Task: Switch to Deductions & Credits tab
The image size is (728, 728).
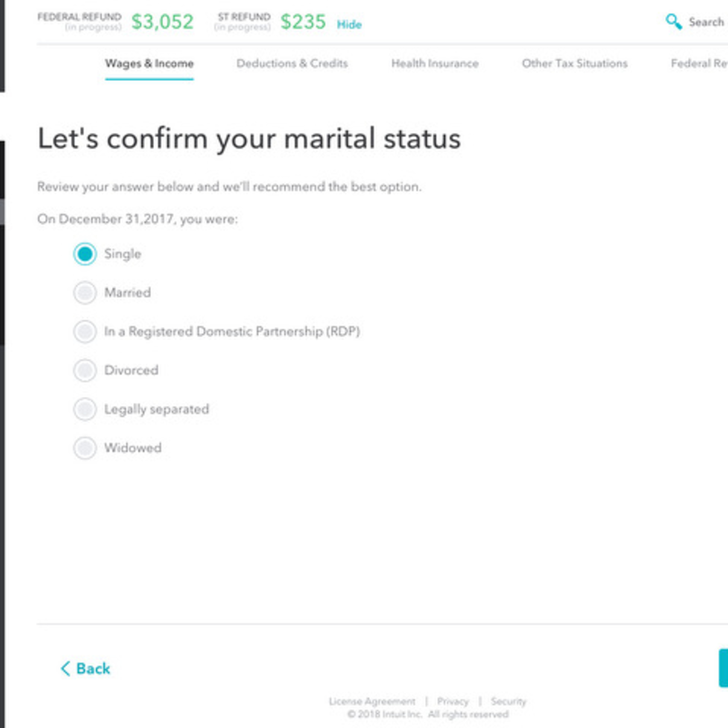Action: point(292,64)
